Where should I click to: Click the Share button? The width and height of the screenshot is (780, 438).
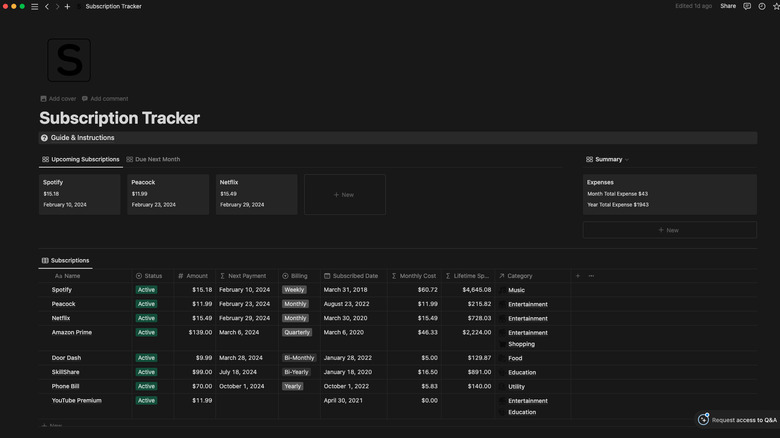728,6
